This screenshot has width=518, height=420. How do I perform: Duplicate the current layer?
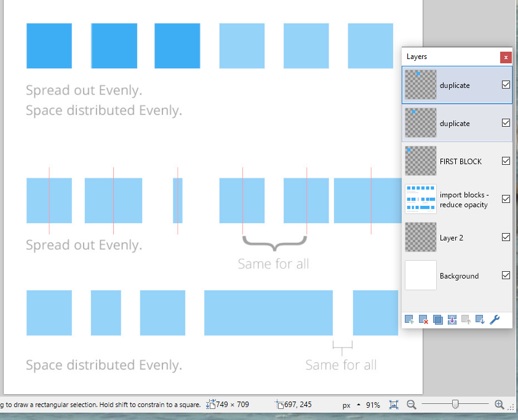click(x=438, y=320)
